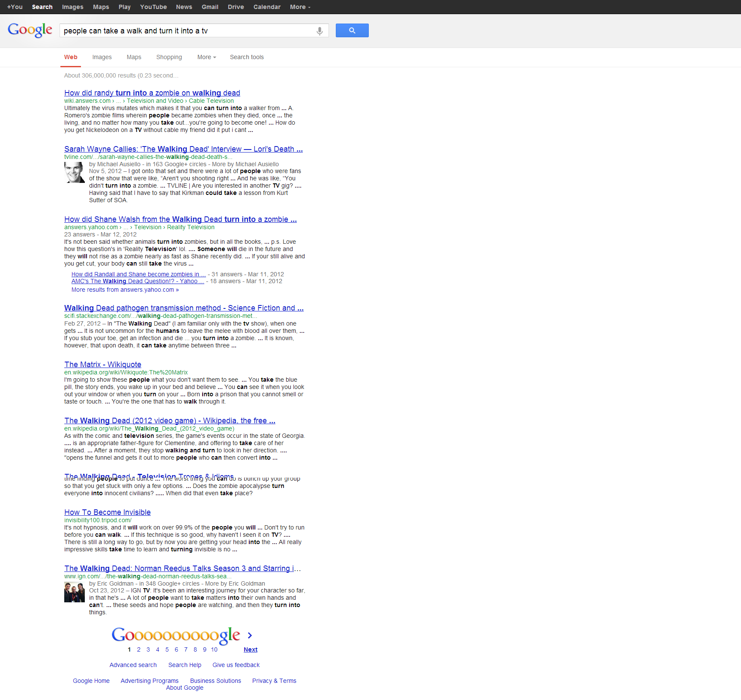
Task: Open Calendar in the top bar
Action: point(267,7)
